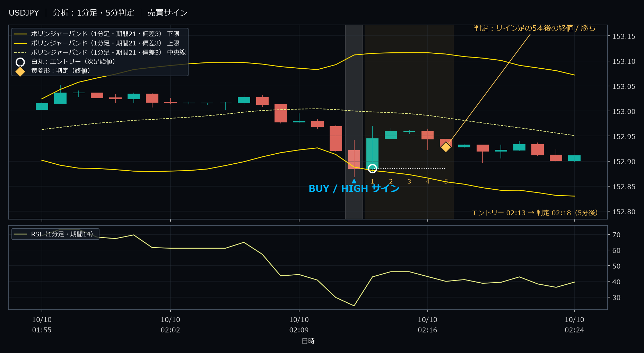This screenshot has height=353, width=644.
Task: Click the 153.15 price axis label
Action: pos(624,36)
